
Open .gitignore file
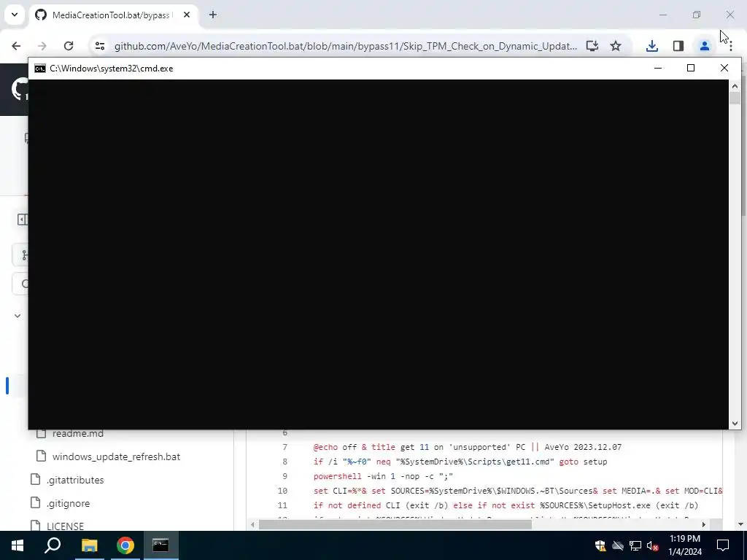(68, 503)
